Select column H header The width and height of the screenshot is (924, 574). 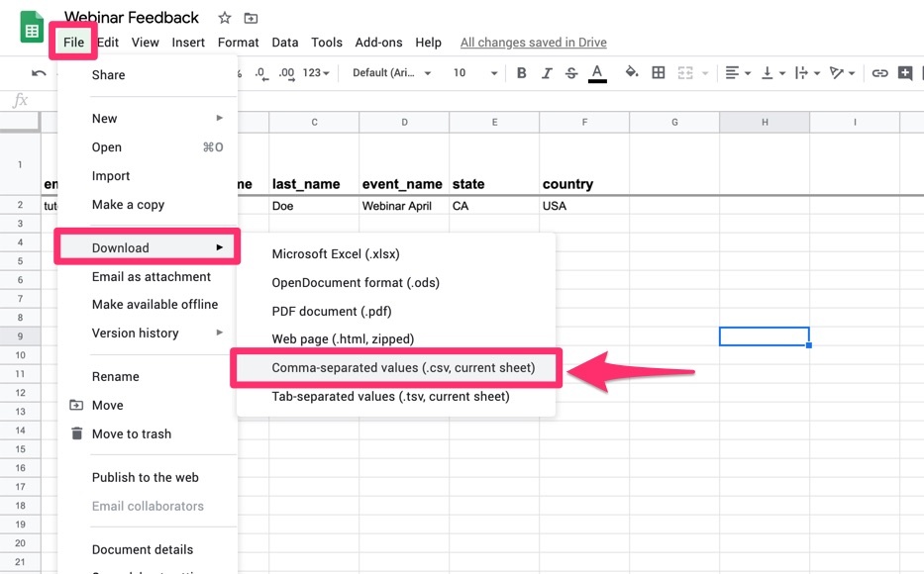[x=765, y=122]
